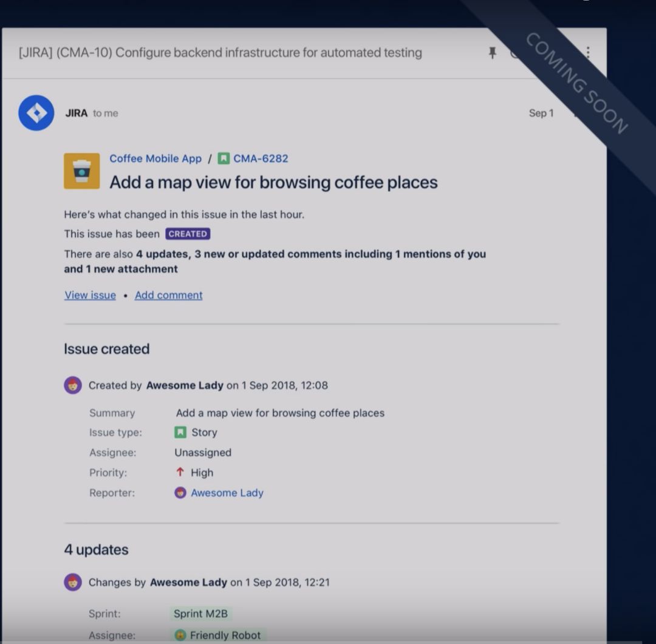The image size is (656, 644).
Task: Click the High priority value text
Action: click(x=202, y=473)
